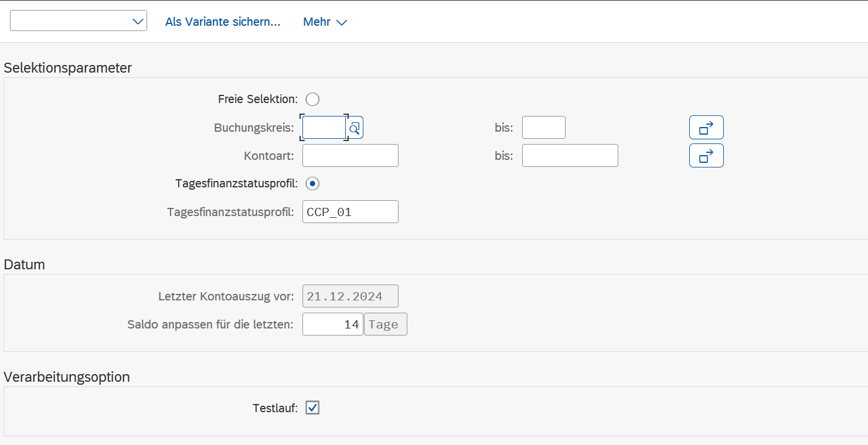Click the Verarbeitungsoption section heading
868x445 pixels.
click(67, 377)
